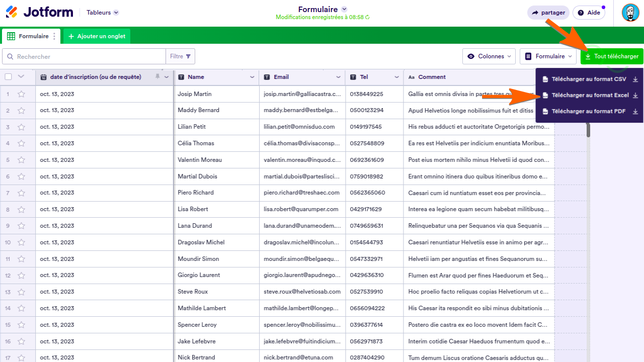Select the phone cell '0396377614'
This screenshot has width=644, height=362.
[x=375, y=325]
